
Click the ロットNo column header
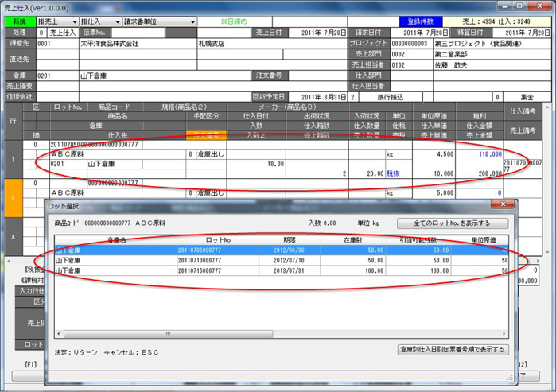[215, 239]
